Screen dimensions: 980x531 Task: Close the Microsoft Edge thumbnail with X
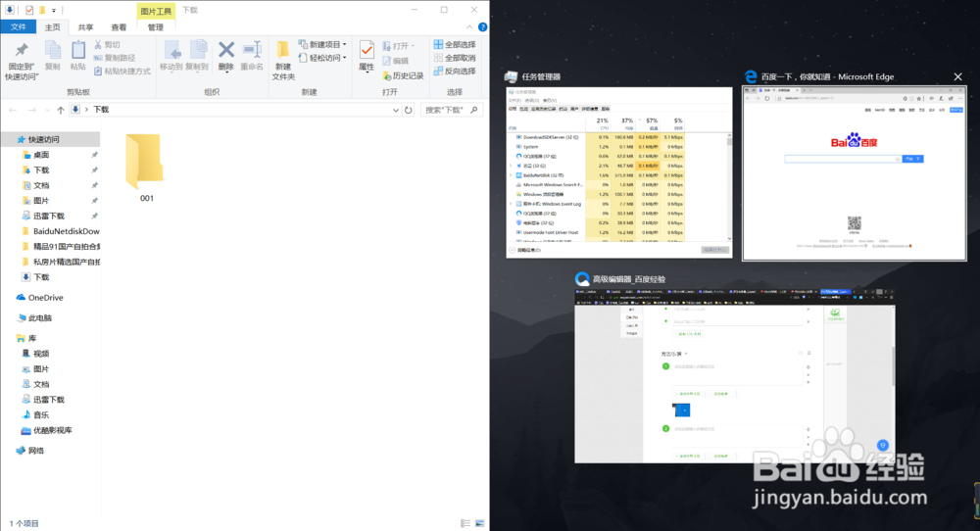pos(957,76)
